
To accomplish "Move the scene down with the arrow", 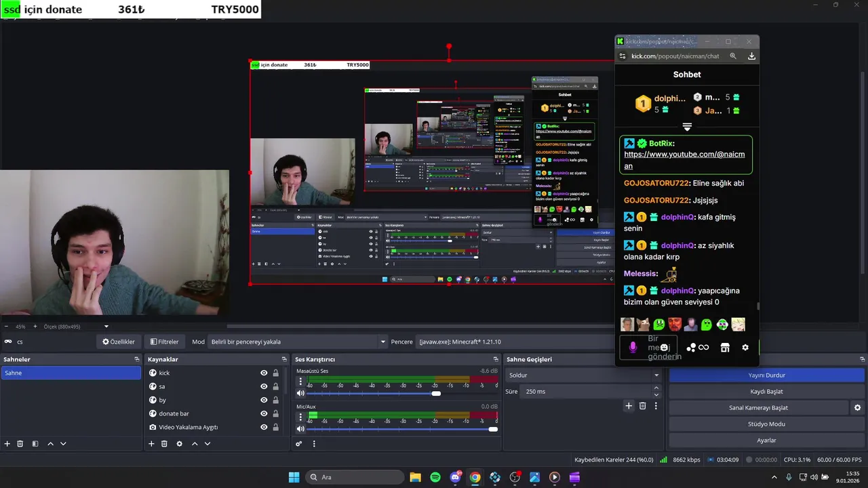I will [x=63, y=444].
